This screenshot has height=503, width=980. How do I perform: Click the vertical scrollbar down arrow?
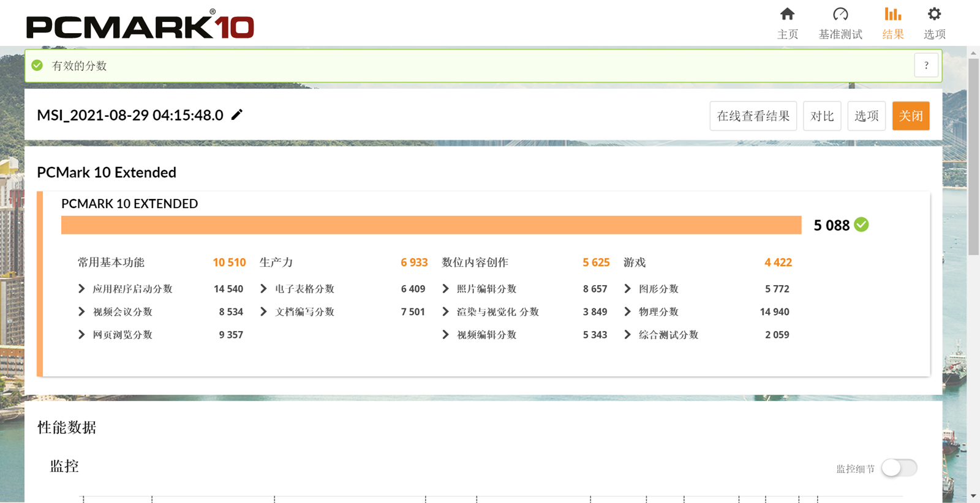pyautogui.click(x=973, y=496)
